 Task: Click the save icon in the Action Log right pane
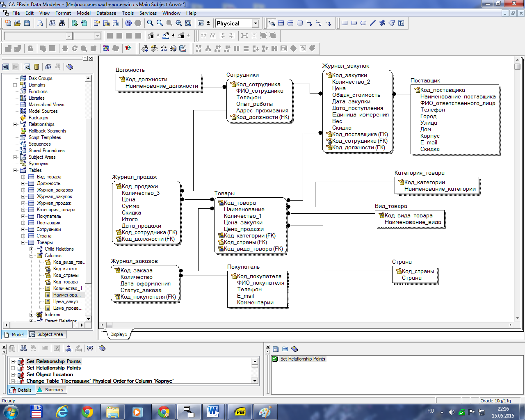pos(276,349)
